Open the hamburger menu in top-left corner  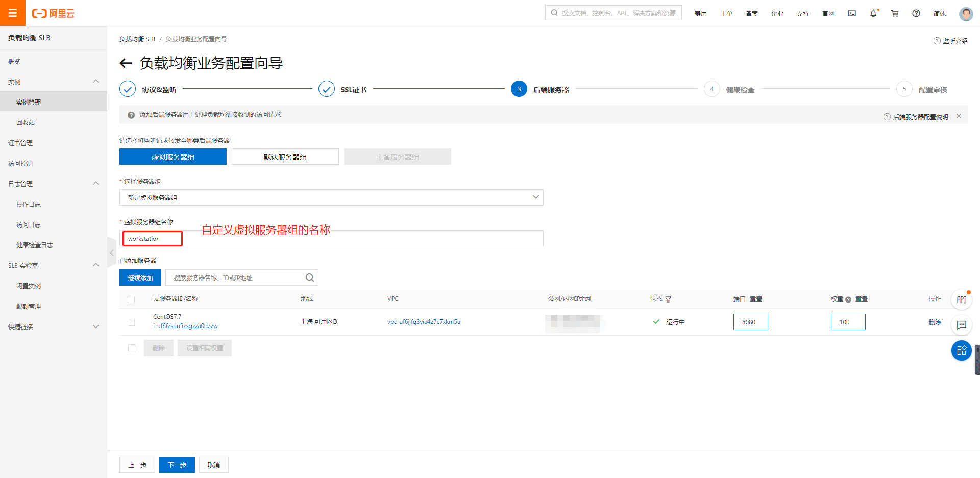(13, 13)
